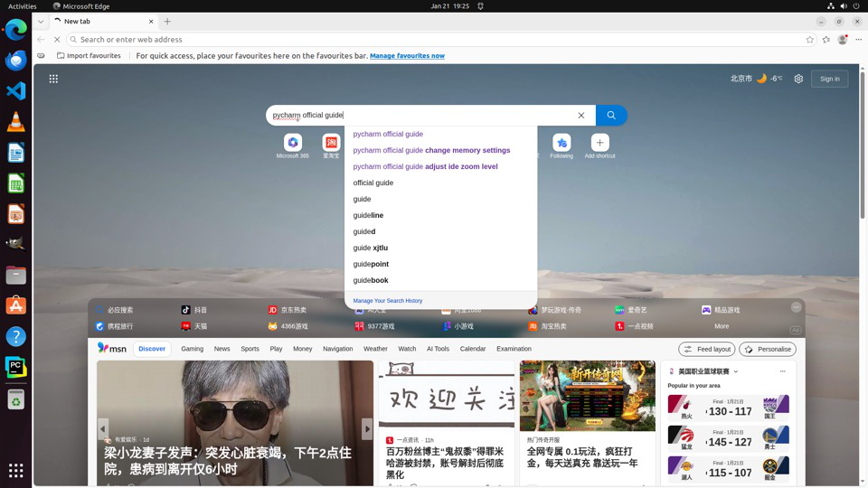Image resolution: width=868 pixels, height=488 pixels.
Task: Open the tab actions dropdown
Action: click(x=41, y=22)
